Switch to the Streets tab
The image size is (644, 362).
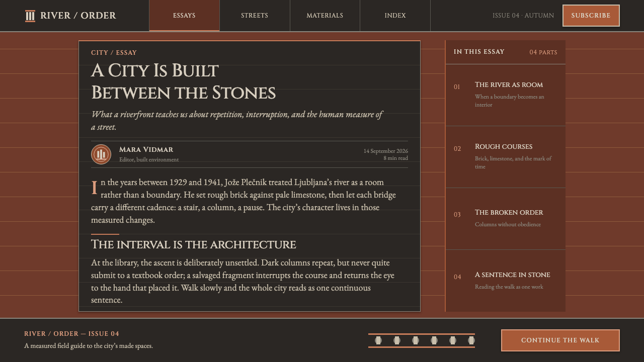pyautogui.click(x=255, y=16)
